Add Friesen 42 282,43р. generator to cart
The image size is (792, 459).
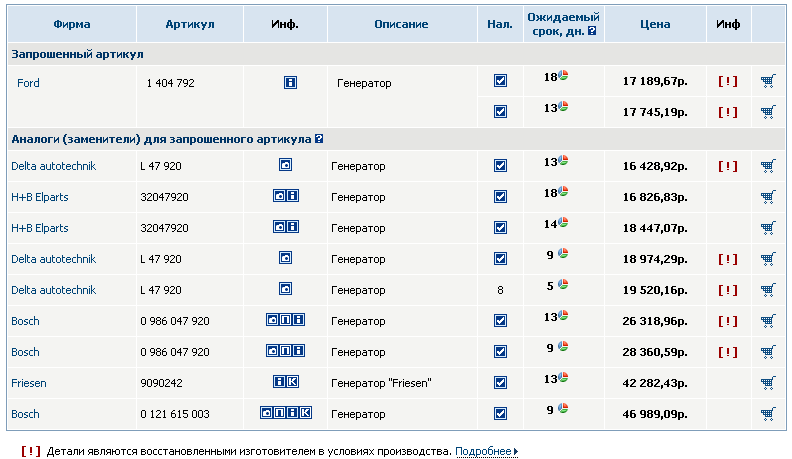pyautogui.click(x=768, y=383)
